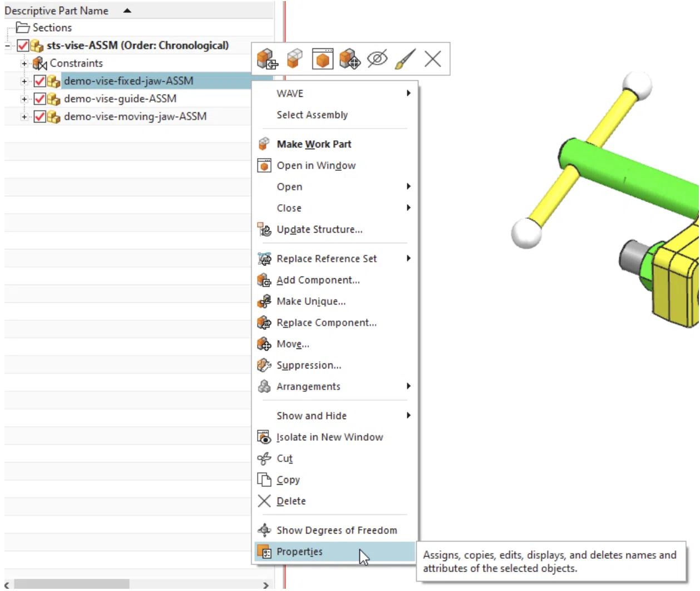This screenshot has width=700, height=591.
Task: Click the Update Structure icon in the context menu
Action: [x=264, y=229]
